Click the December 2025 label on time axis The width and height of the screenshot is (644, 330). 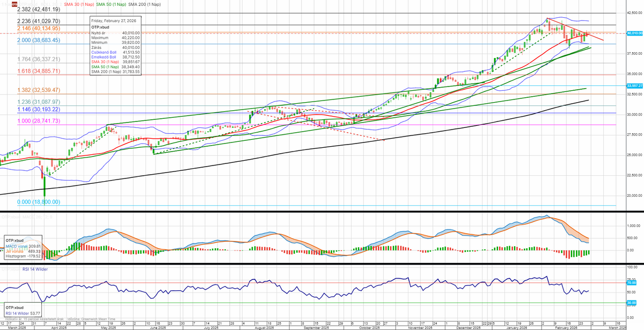point(470,327)
